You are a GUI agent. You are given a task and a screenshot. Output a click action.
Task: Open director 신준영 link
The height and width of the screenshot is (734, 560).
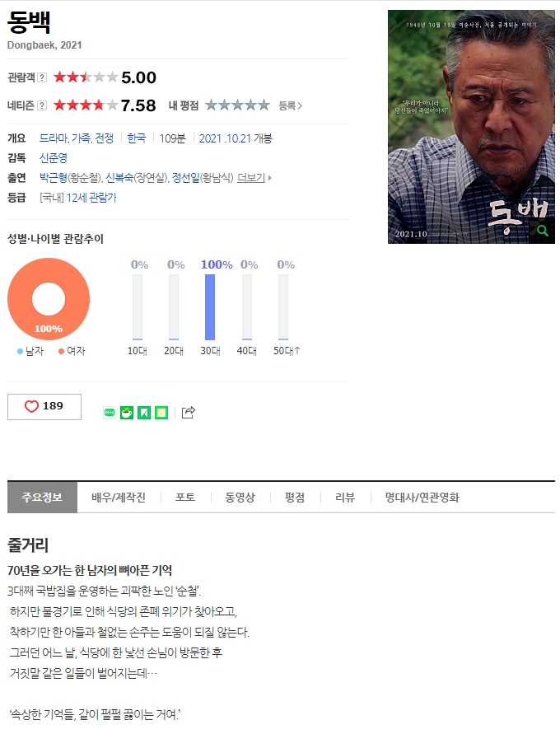54,157
